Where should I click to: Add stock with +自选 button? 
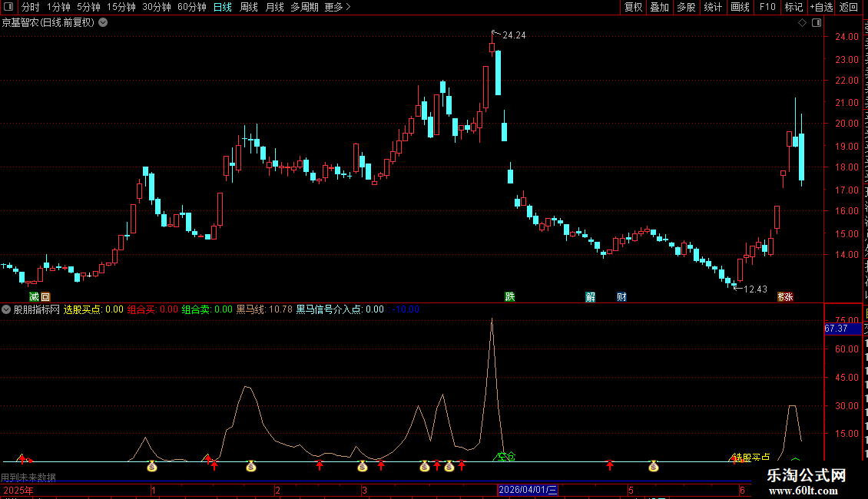pos(821,7)
